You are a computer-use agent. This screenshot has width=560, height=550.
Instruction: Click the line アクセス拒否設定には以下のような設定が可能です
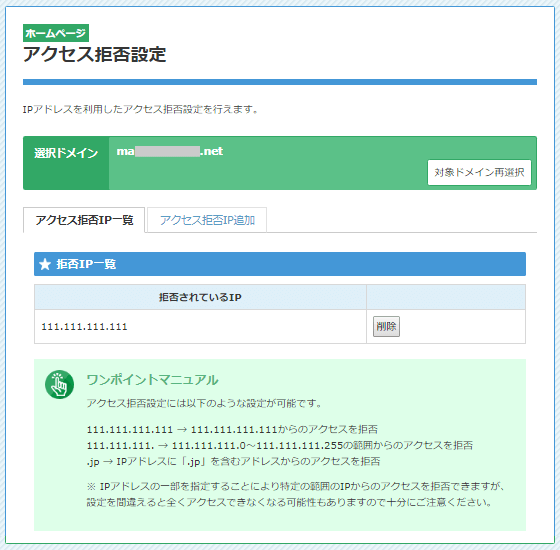[204, 404]
